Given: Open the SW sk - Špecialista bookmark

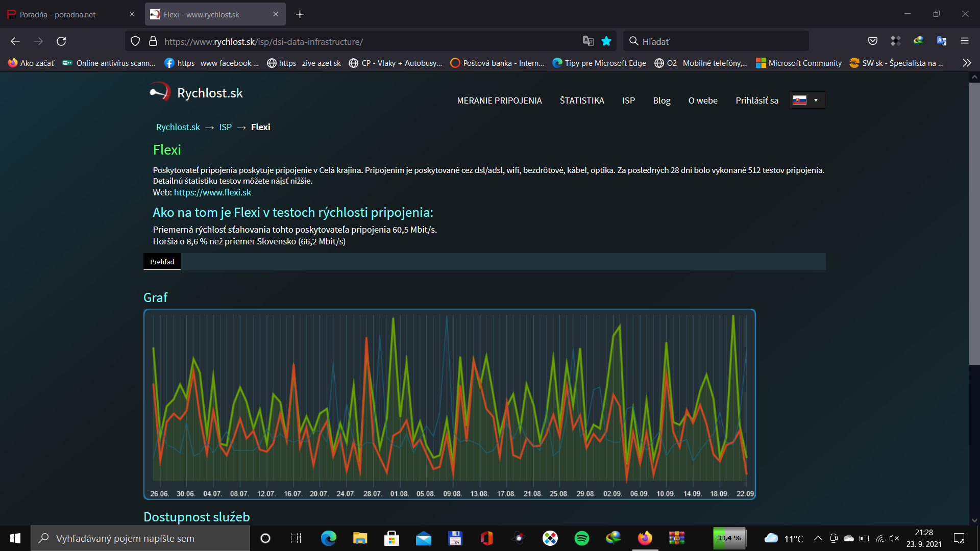Looking at the screenshot, I should (897, 63).
